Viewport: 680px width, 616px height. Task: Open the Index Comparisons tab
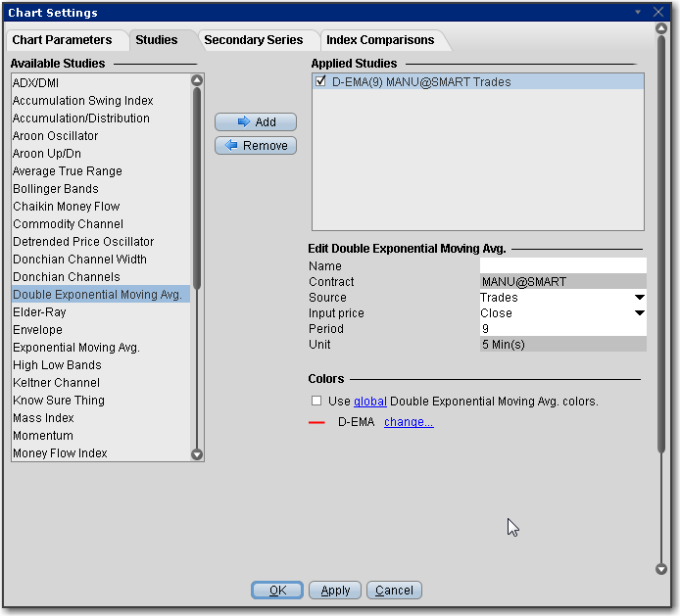380,40
